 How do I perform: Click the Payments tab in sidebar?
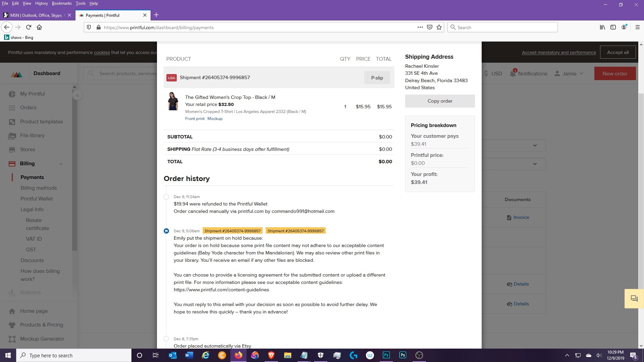[x=32, y=177]
